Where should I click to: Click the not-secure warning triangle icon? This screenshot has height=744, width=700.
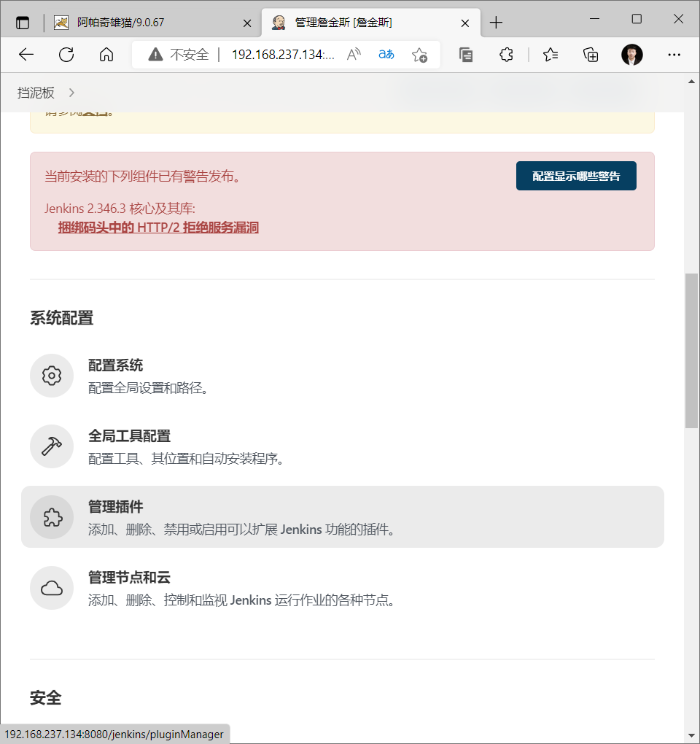(155, 55)
